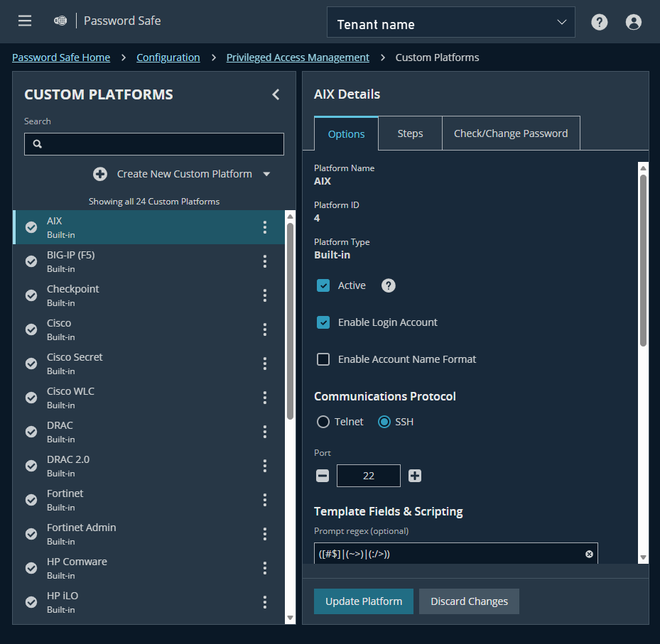The height and width of the screenshot is (644, 660).
Task: Select the Telnet radio button
Action: (x=323, y=421)
